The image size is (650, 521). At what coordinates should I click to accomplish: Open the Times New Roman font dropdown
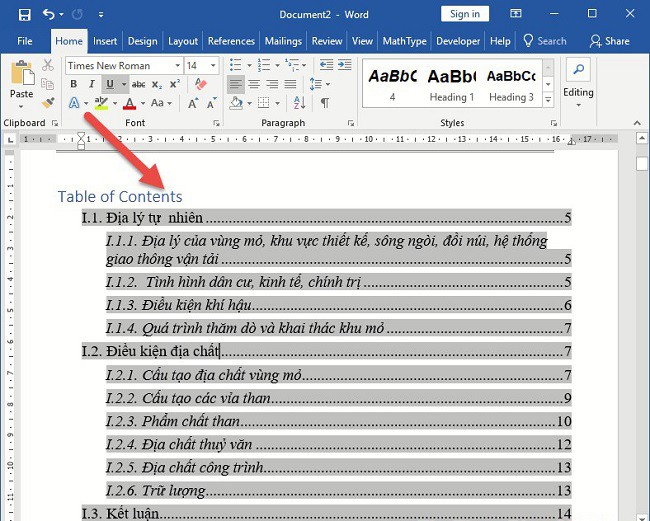coord(177,65)
